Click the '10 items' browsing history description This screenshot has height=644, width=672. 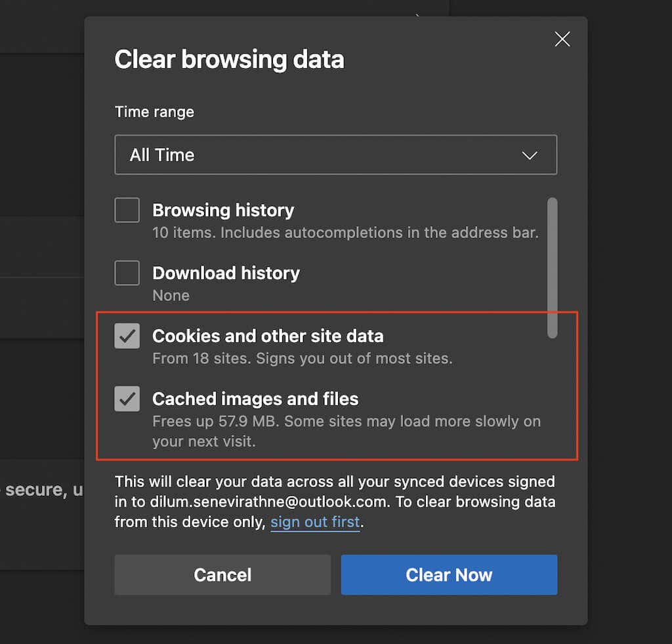tap(345, 233)
